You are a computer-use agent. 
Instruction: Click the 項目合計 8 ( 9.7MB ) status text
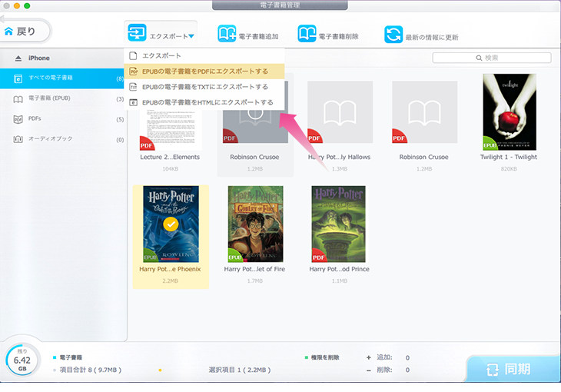(90, 370)
